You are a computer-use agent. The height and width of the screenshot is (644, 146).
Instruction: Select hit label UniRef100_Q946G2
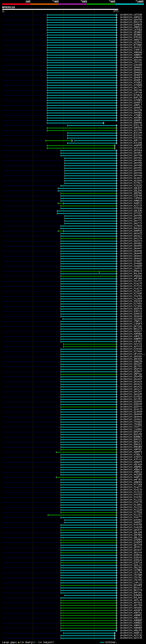coord(131,67)
